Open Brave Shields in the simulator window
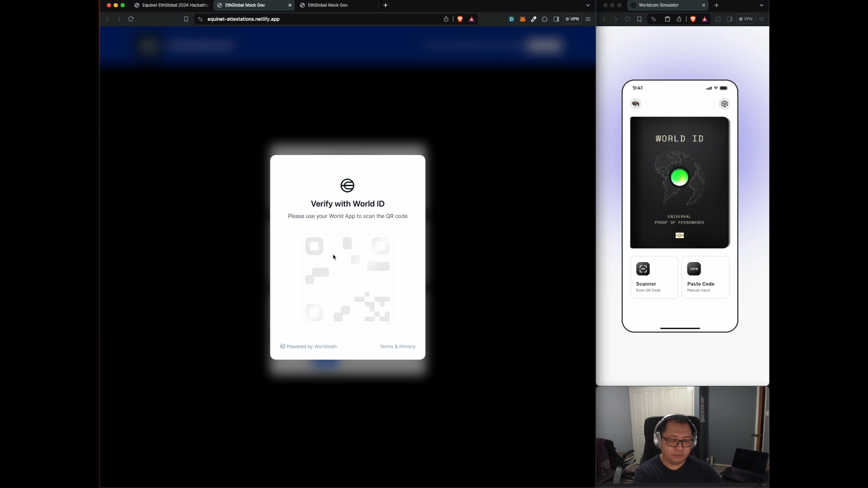This screenshot has width=868, height=488. click(x=693, y=19)
